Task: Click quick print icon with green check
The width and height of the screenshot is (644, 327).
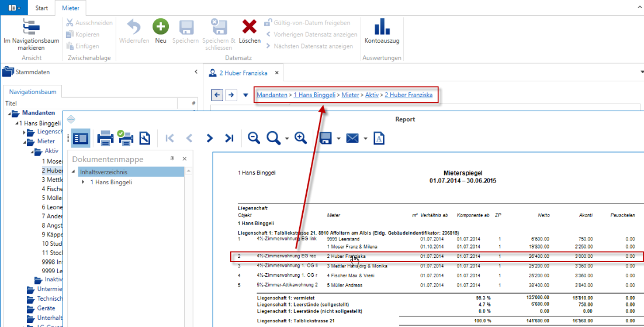Action: click(126, 138)
